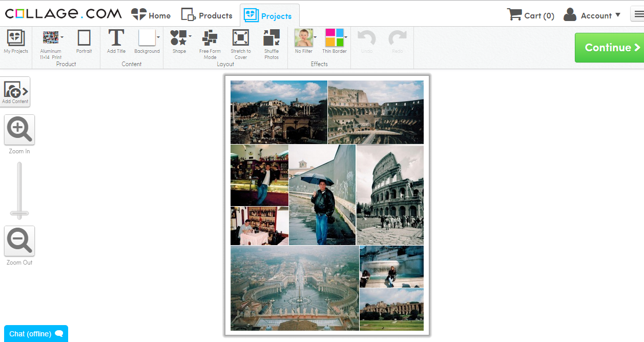The image size is (644, 342).
Task: Zoom In on the collage
Action: [x=19, y=130]
